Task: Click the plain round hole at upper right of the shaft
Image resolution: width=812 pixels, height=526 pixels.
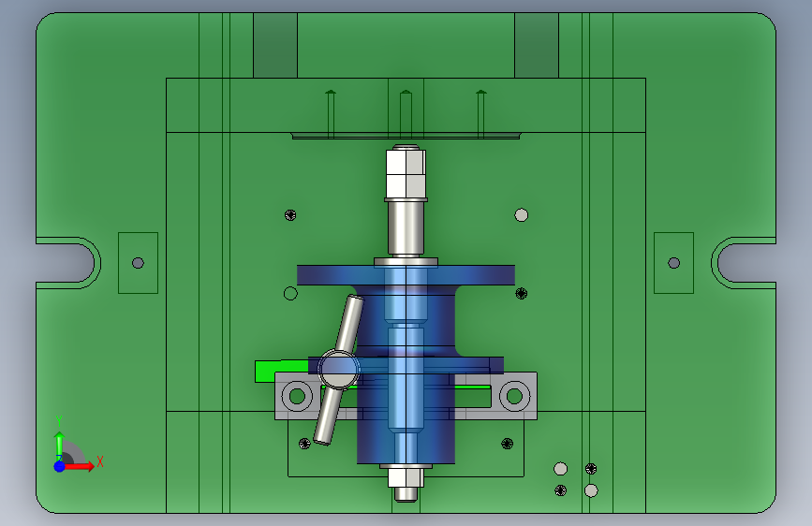Action: [x=522, y=215]
